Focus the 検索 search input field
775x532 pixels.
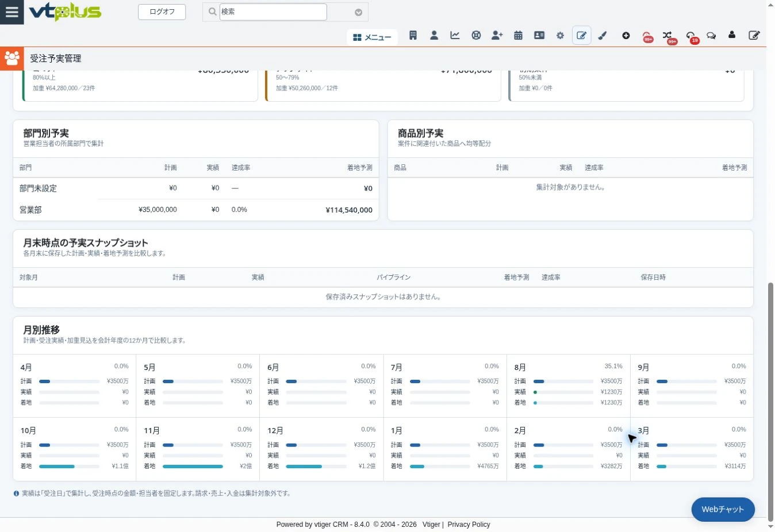(273, 11)
